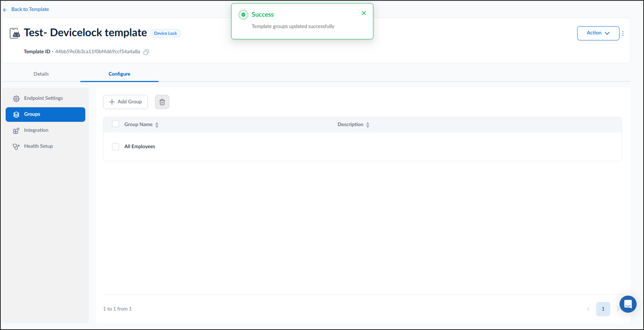This screenshot has height=330, width=644.
Task: Open the Groups section
Action: (45, 114)
